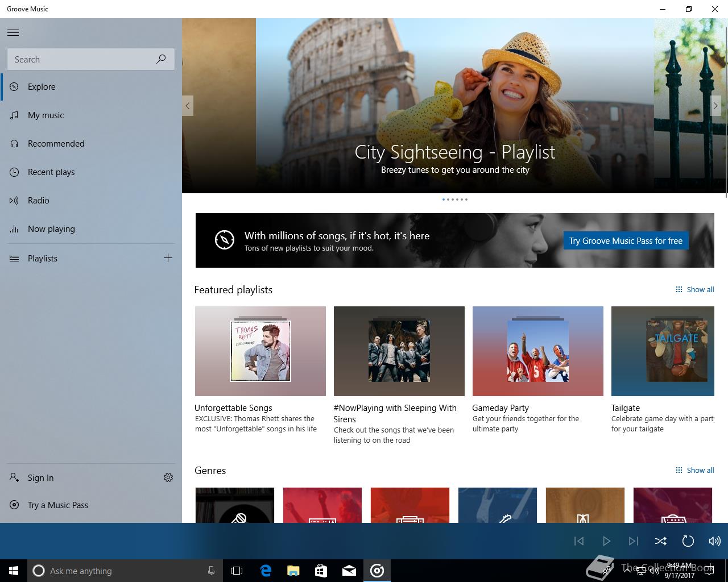Open the volume control
Screen dimensions: 728x582
coord(715,541)
